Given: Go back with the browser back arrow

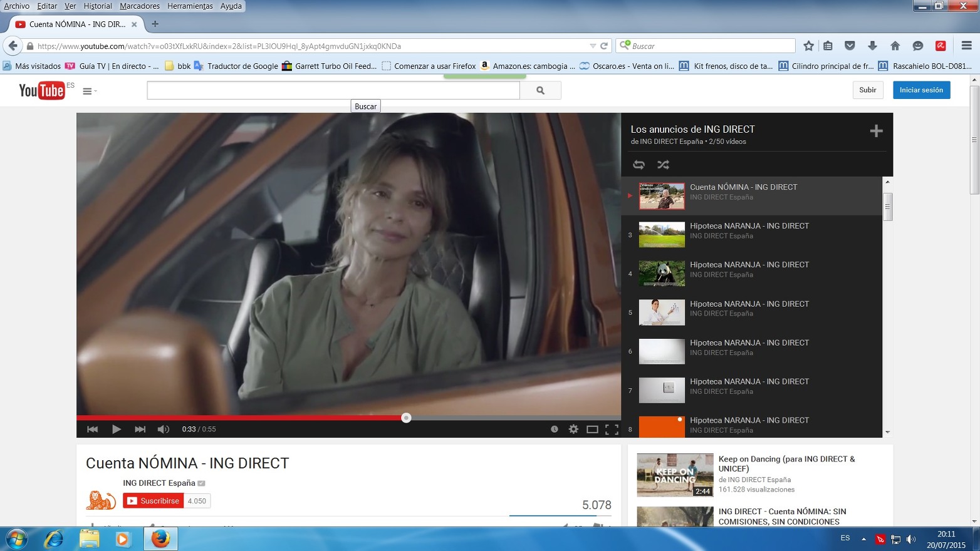Looking at the screenshot, I should pyautogui.click(x=13, y=46).
